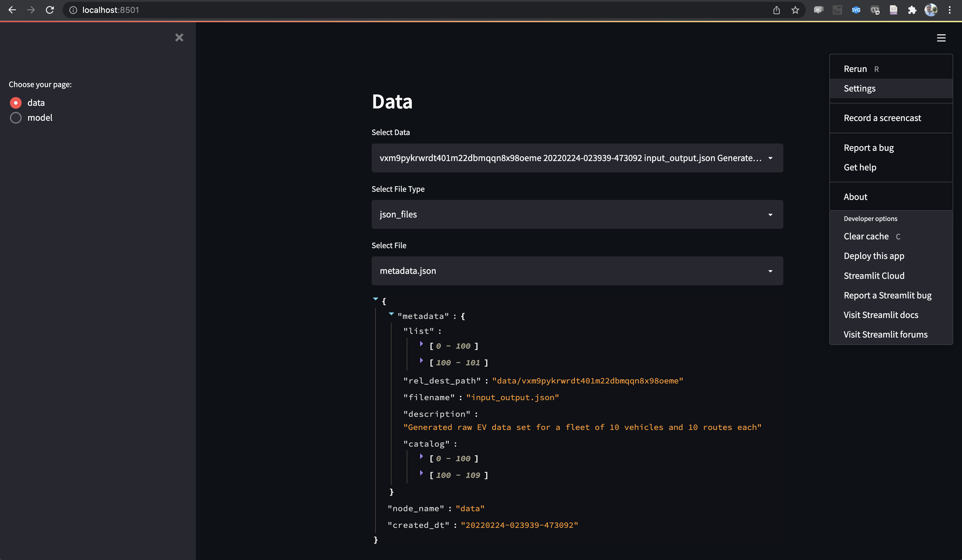
Task: Expand the catalog [0 - 100] range
Action: click(421, 456)
